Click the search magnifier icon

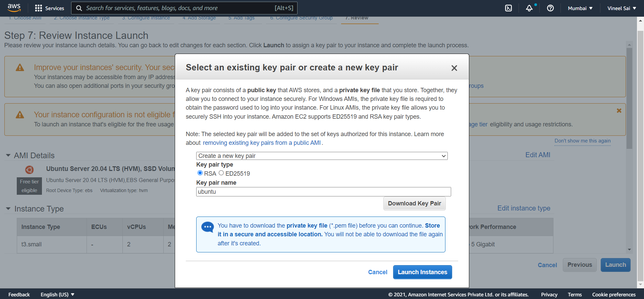(78, 8)
